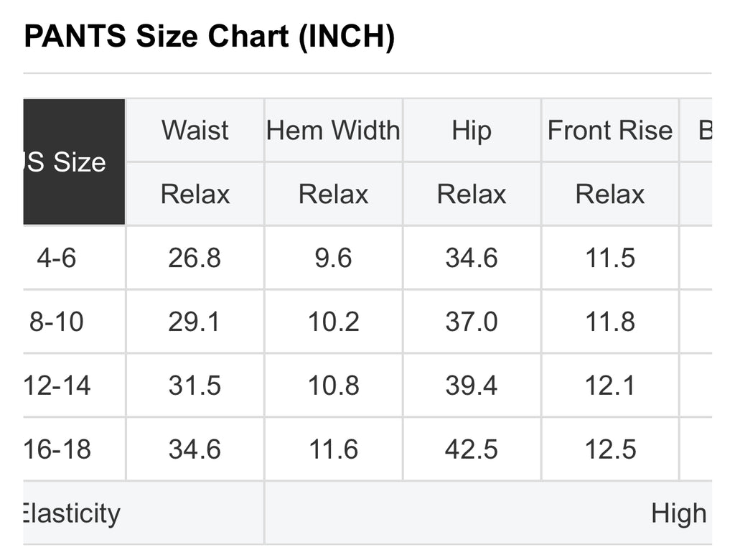Click the Front Rise column header
The image size is (735, 560).
610,130
